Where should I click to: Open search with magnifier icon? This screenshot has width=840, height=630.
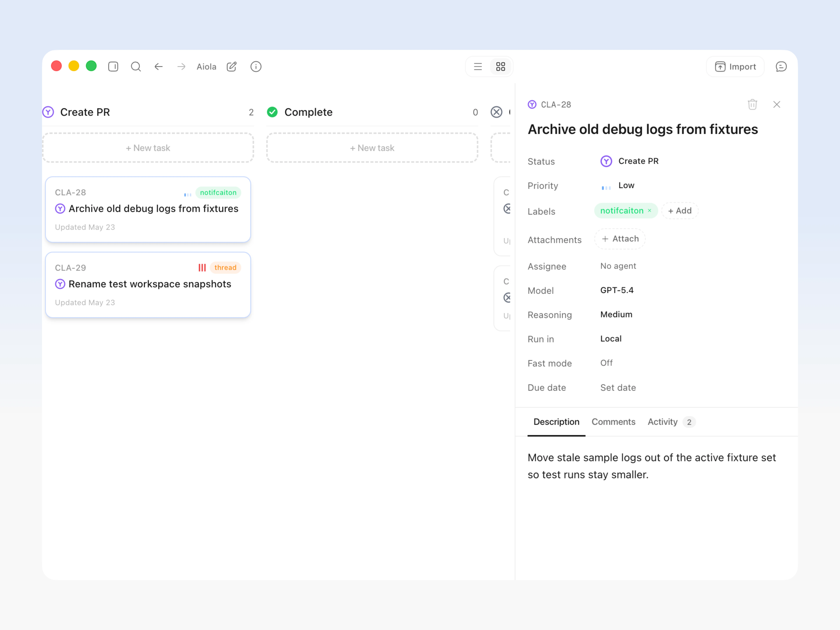136,66
